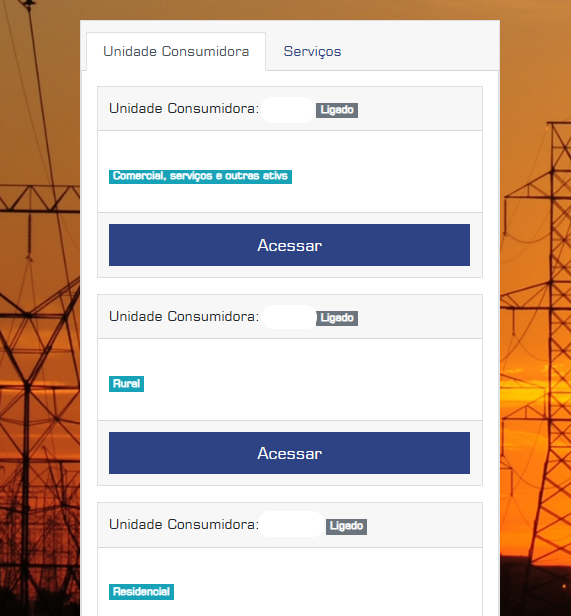Click the white body of the Residencial card

(x=290, y=582)
